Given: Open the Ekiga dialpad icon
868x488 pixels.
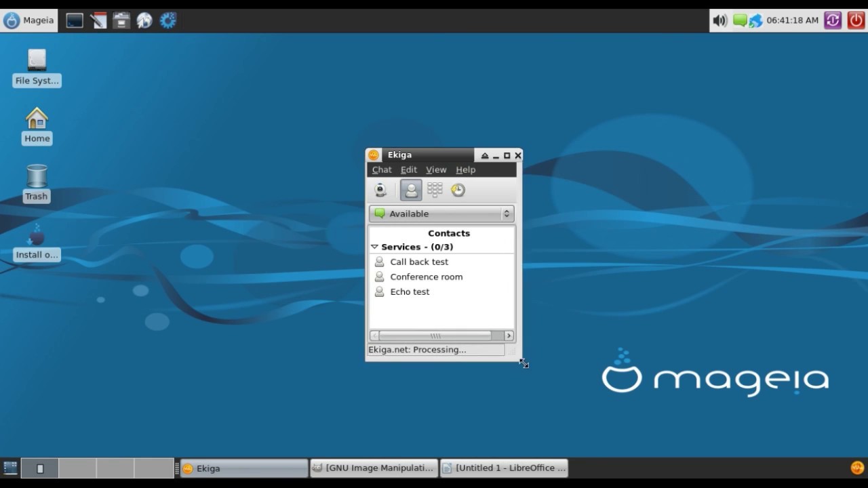Looking at the screenshot, I should [435, 190].
